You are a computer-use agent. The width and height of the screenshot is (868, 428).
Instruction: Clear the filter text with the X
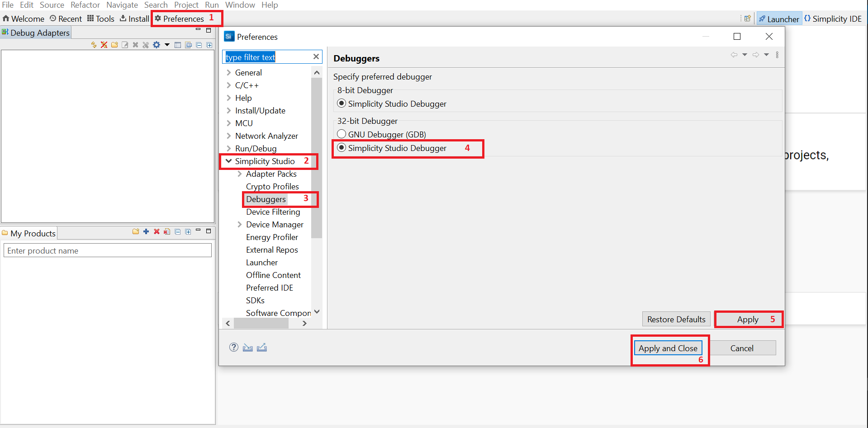tap(316, 56)
